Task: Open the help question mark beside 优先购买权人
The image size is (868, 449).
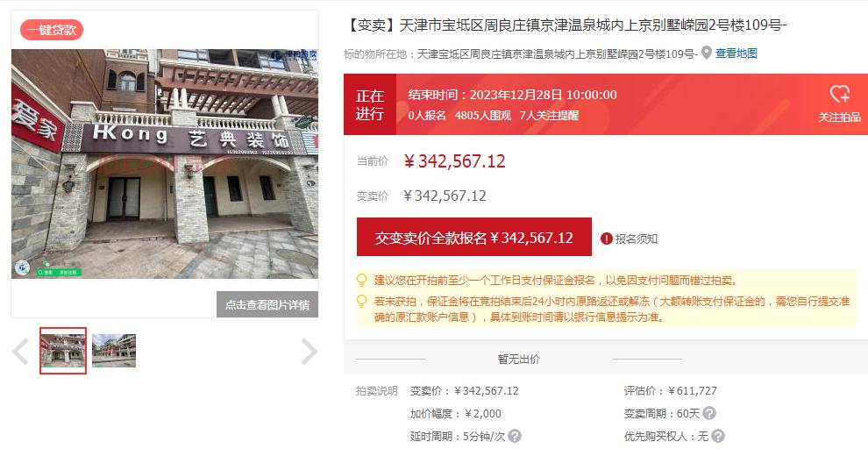Action: click(718, 436)
